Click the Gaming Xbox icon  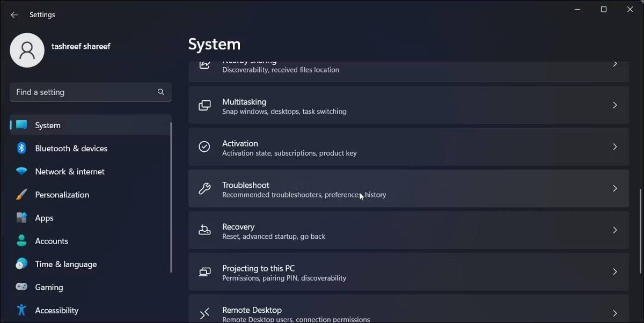[x=20, y=287]
